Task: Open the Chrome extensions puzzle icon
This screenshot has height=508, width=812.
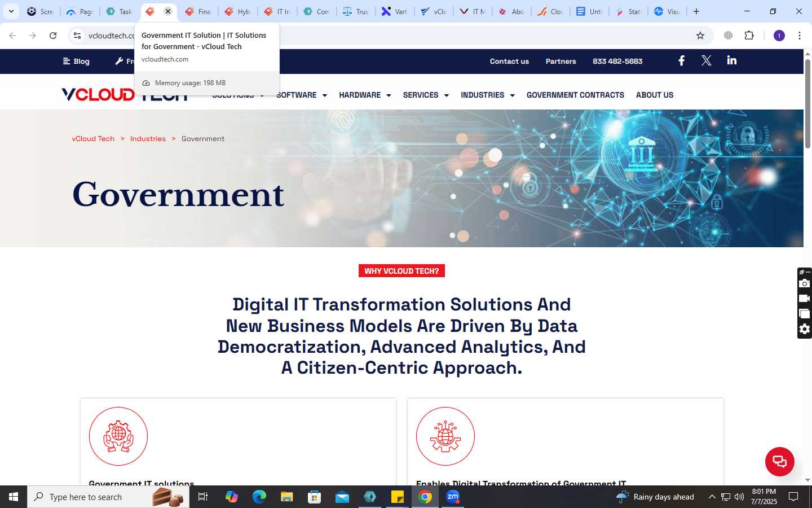Action: coord(749,36)
